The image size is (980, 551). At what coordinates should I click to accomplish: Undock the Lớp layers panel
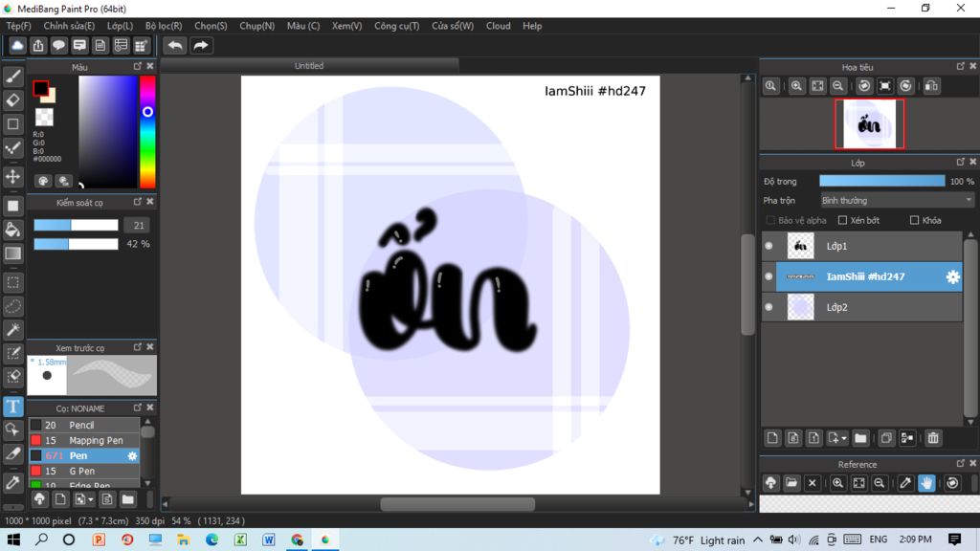tap(961, 162)
